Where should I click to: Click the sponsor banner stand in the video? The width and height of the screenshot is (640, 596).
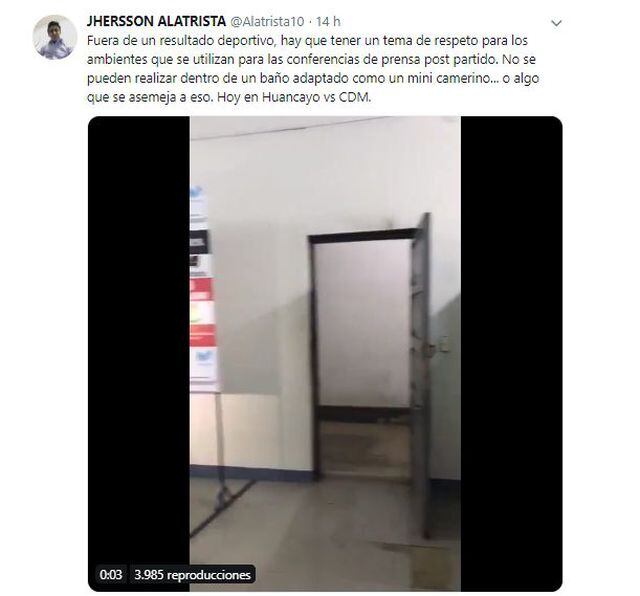[x=203, y=290]
